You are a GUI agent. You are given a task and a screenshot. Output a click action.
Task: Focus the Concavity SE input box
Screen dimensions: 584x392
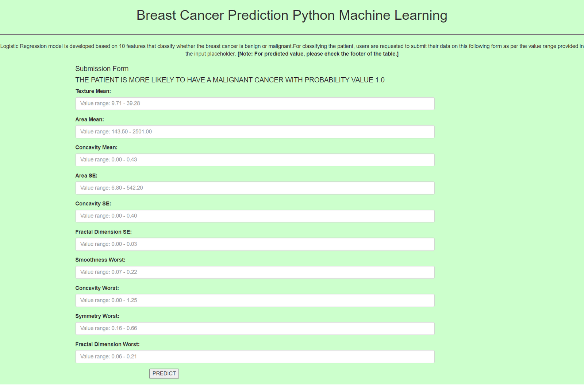click(x=255, y=216)
